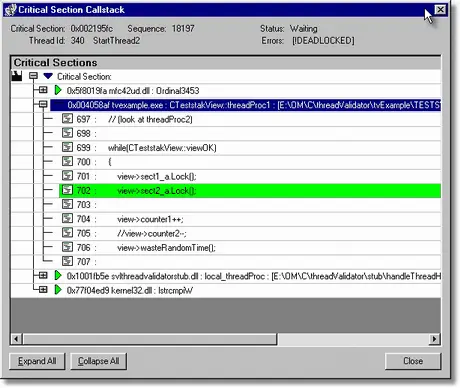Expand the svlthreadvalidatorstub.dll local_threadProc node
The width and height of the screenshot is (460, 388).
click(x=43, y=275)
